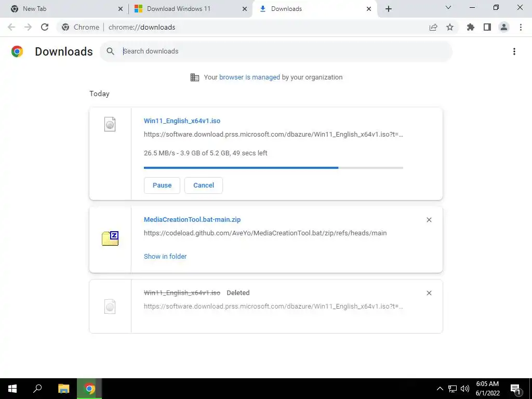
Task: Show hidden system tray icons
Action: pos(440,389)
